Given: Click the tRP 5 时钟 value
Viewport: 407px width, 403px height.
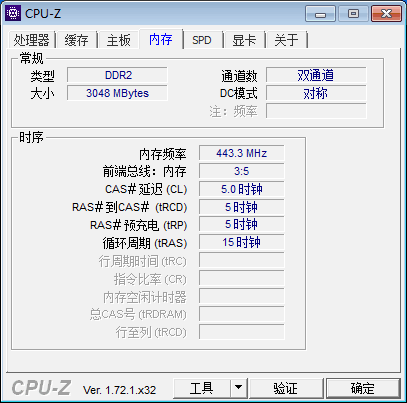Looking at the screenshot, I should coord(242,224).
